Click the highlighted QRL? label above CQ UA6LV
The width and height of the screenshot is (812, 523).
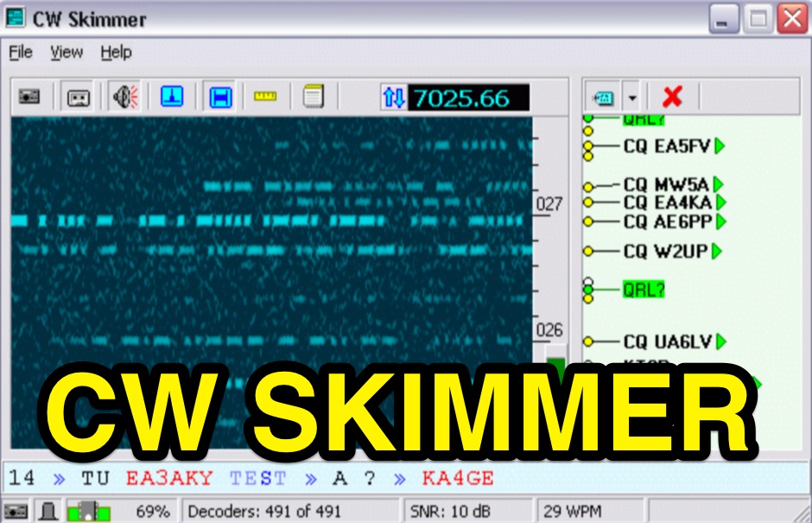coord(644,290)
